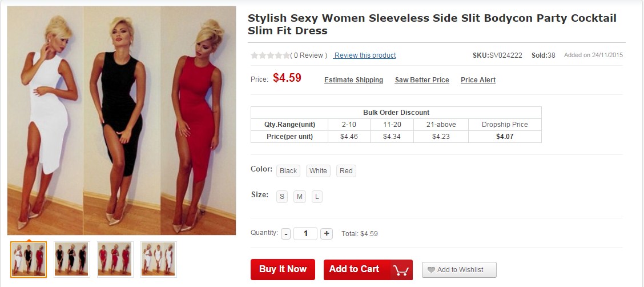The height and width of the screenshot is (287, 644).
Task: Click the shopping cart icon
Action: point(401,270)
